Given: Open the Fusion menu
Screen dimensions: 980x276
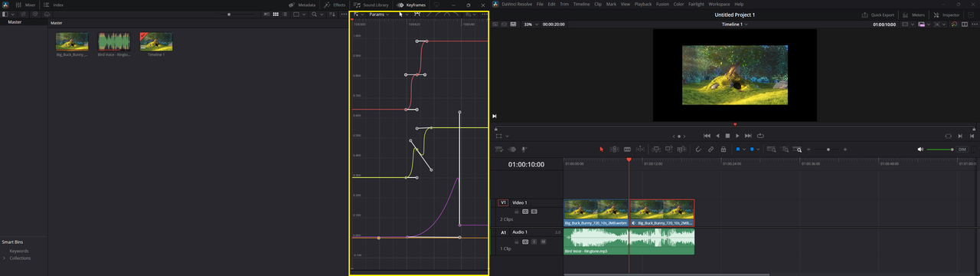Looking at the screenshot, I should coord(662,5).
